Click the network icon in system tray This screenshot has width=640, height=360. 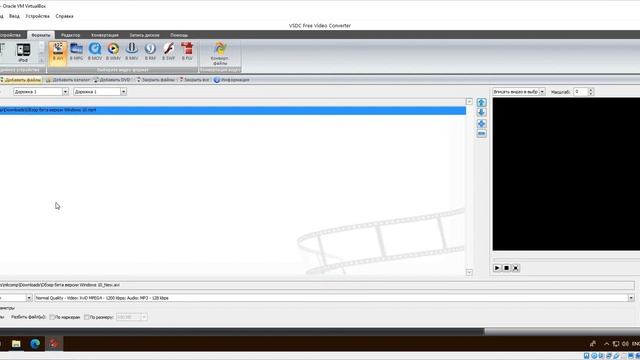[x=616, y=344]
